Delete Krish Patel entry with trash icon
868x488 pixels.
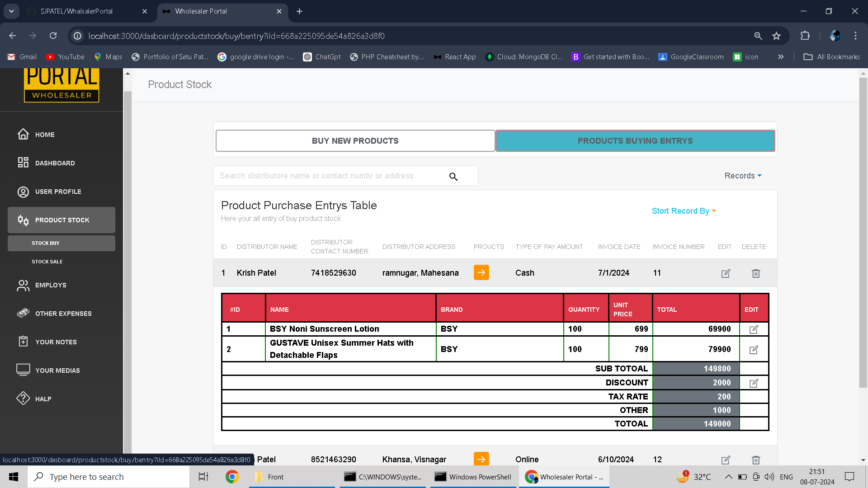pyautogui.click(x=755, y=273)
